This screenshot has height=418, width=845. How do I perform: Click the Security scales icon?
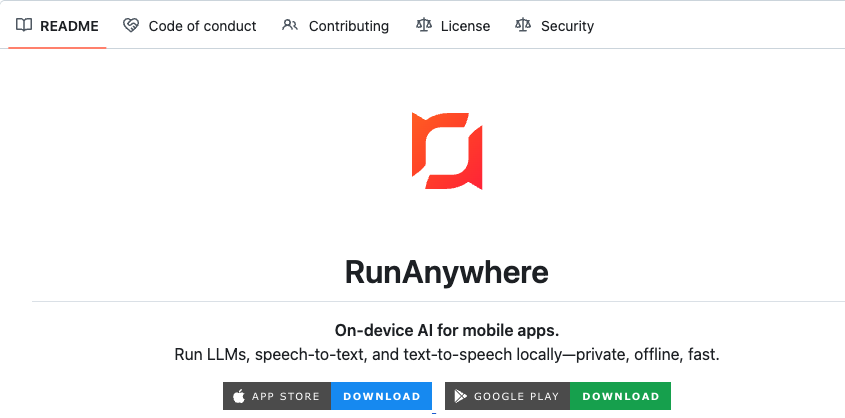523,25
